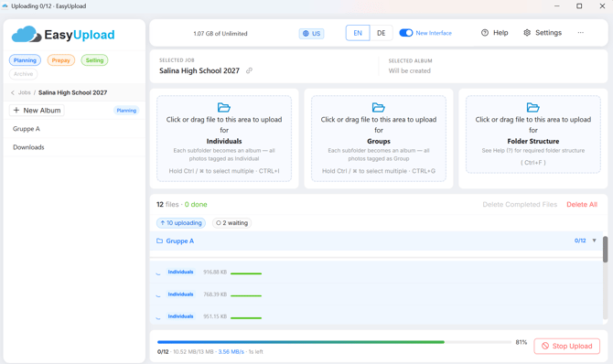Go to Jobs in the breadcrumb
Screen dimensions: 613x364
[24, 92]
